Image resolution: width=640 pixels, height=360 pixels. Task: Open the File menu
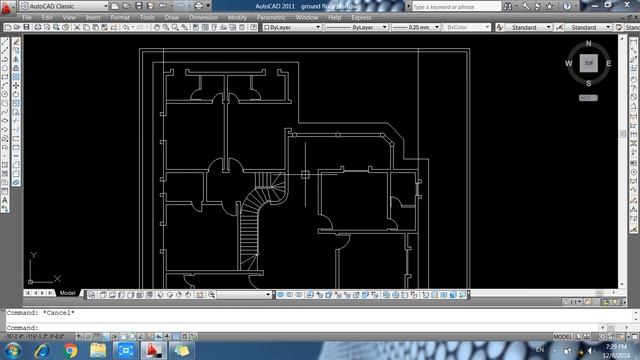click(x=27, y=18)
